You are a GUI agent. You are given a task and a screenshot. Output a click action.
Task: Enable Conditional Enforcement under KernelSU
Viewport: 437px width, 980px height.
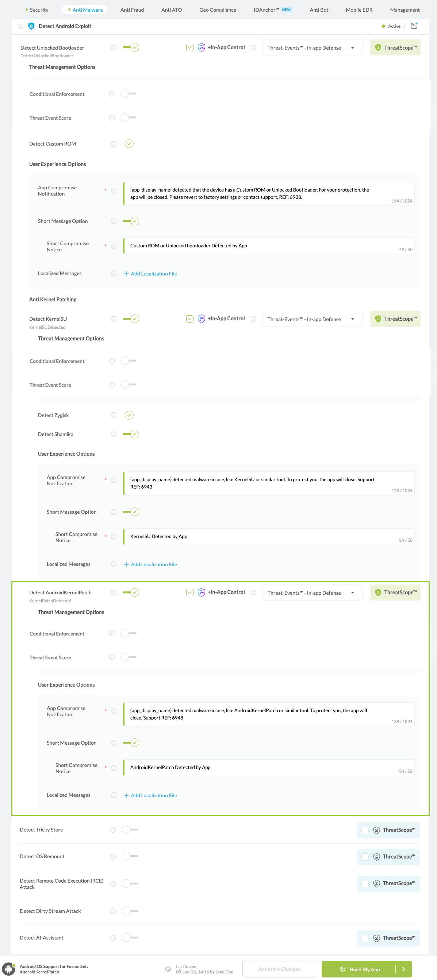(128, 360)
